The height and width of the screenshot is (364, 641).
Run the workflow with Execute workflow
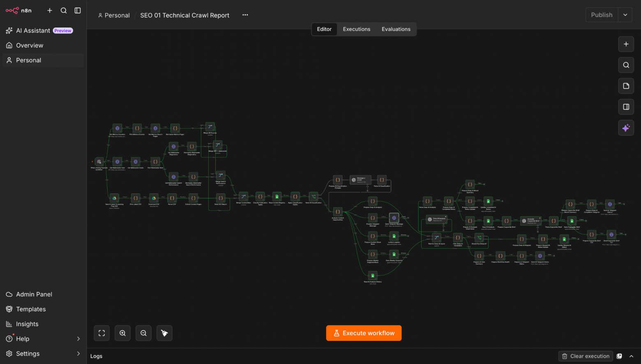pos(364,333)
